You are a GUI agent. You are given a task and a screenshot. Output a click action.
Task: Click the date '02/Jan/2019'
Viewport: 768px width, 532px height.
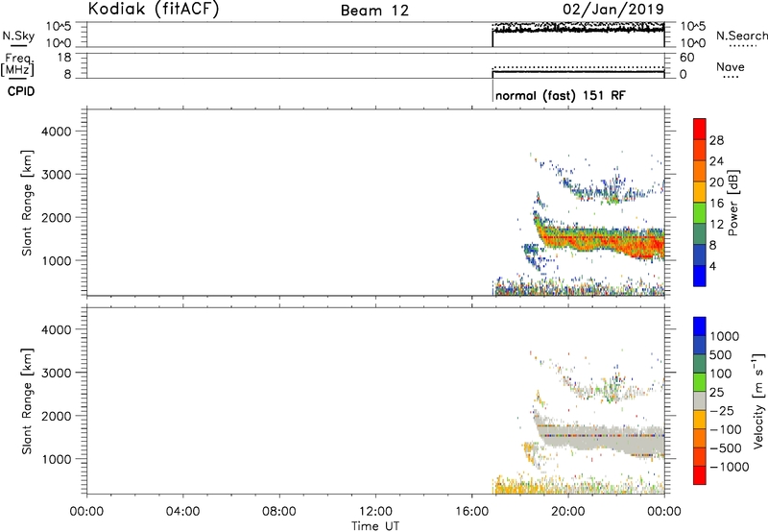click(613, 9)
